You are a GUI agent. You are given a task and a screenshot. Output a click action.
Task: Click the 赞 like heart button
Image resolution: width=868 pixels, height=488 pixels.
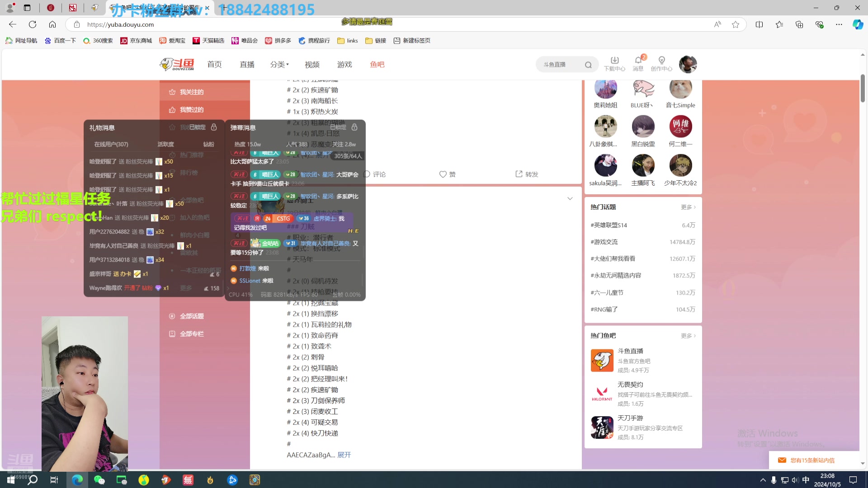448,174
